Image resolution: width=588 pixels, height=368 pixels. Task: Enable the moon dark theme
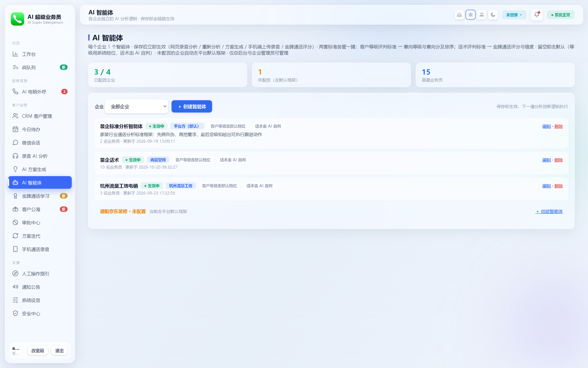[x=493, y=15]
